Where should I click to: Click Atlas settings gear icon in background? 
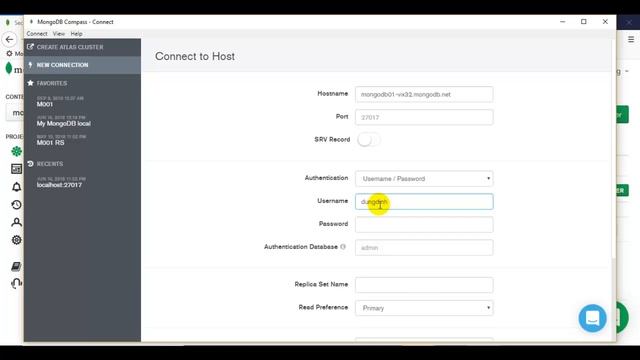pos(16,240)
